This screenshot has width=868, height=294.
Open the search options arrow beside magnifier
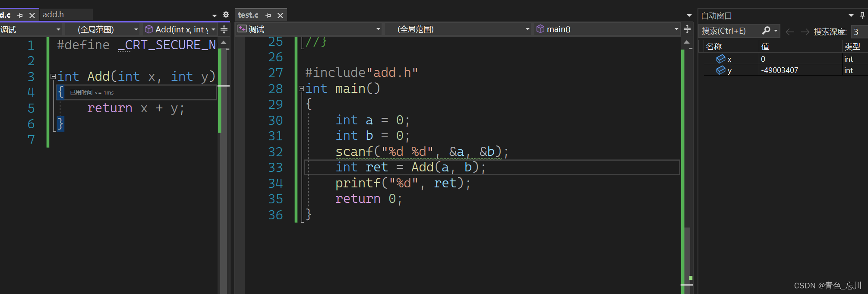[x=776, y=31]
